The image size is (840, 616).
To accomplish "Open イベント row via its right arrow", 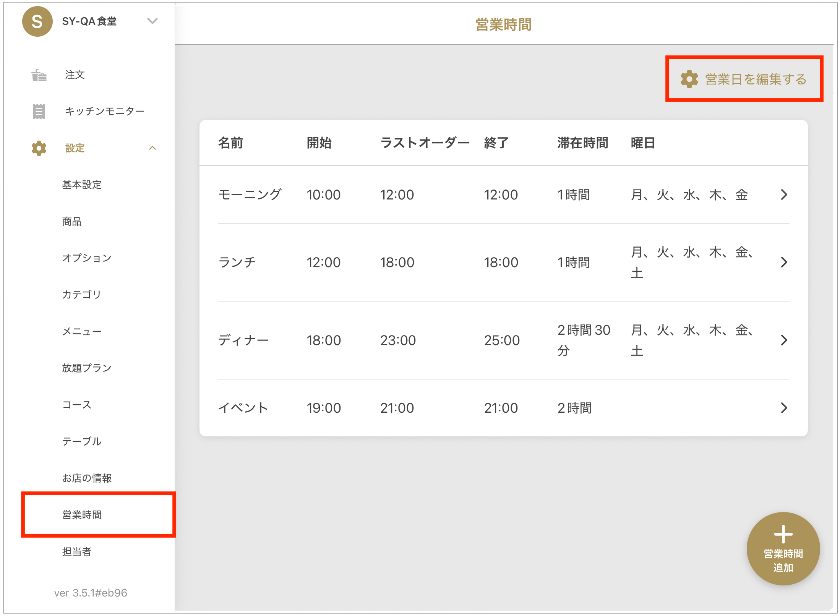I will [x=784, y=408].
